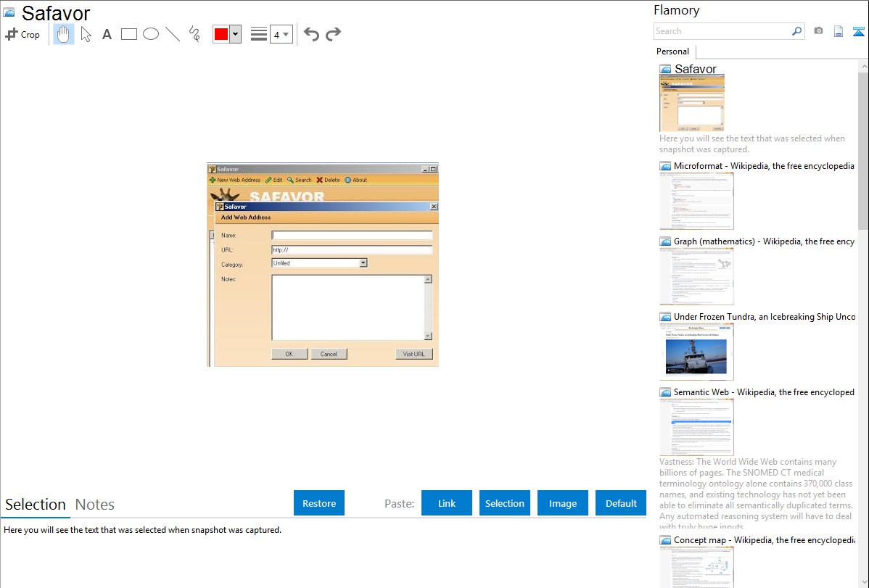The height and width of the screenshot is (588, 869).
Task: Open the color picker dropdown arrow
Action: click(x=235, y=34)
